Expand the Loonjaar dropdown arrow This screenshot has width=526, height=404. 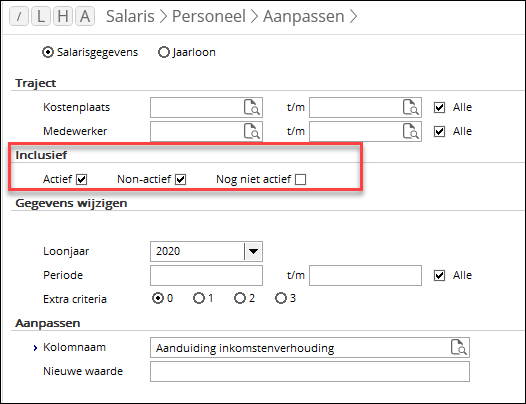[x=253, y=251]
